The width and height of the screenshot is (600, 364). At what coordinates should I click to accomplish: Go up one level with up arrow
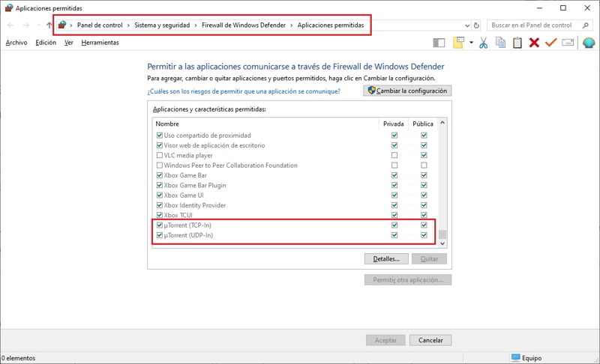point(49,25)
